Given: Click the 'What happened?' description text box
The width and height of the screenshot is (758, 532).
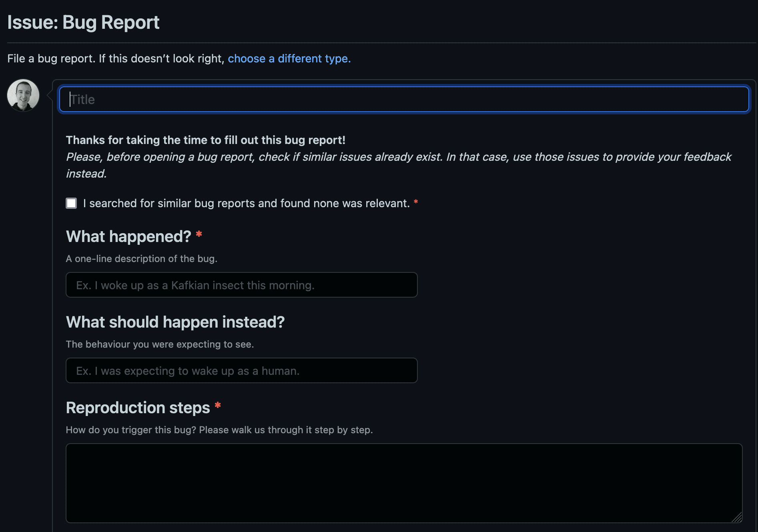Looking at the screenshot, I should [x=241, y=285].
